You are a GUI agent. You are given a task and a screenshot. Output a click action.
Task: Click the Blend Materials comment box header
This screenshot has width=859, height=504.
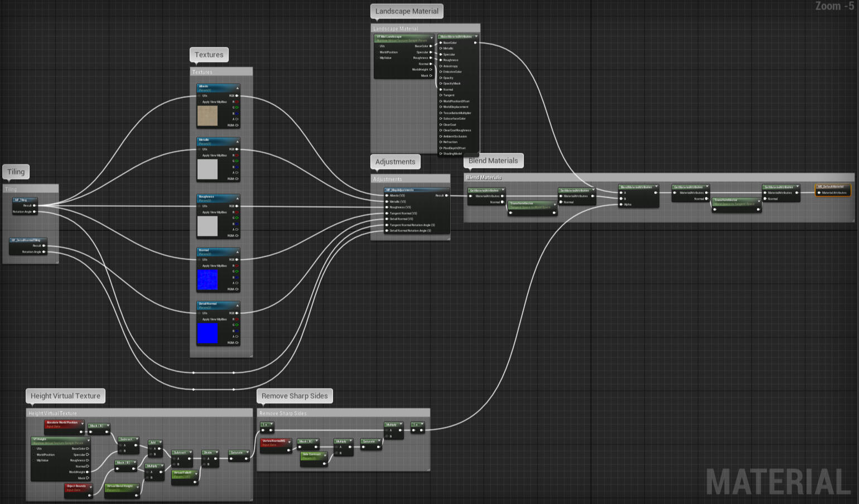(659, 177)
